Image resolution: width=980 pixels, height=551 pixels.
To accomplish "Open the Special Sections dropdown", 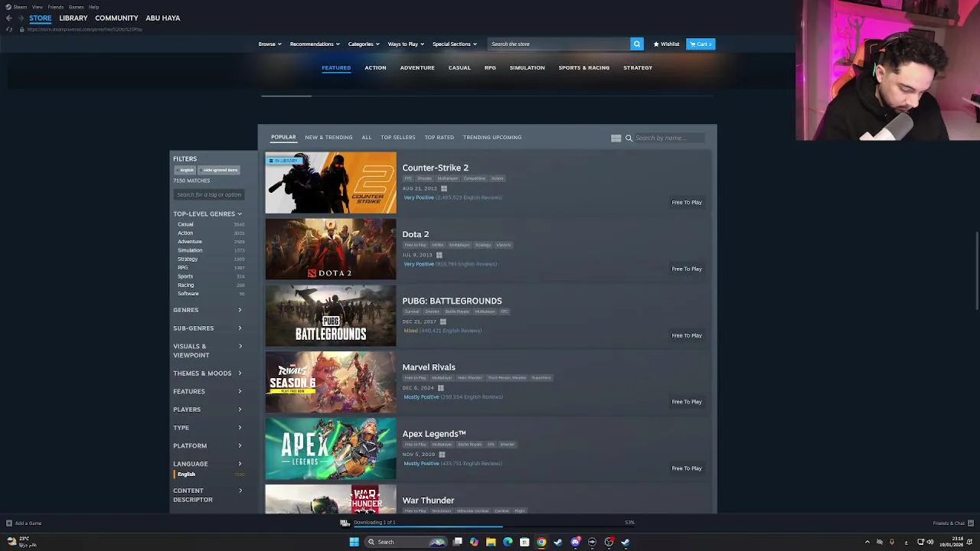I will tap(454, 44).
